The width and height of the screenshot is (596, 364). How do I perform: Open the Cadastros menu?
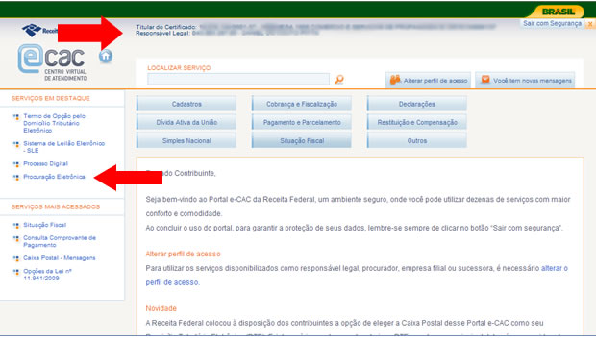pyautogui.click(x=186, y=104)
